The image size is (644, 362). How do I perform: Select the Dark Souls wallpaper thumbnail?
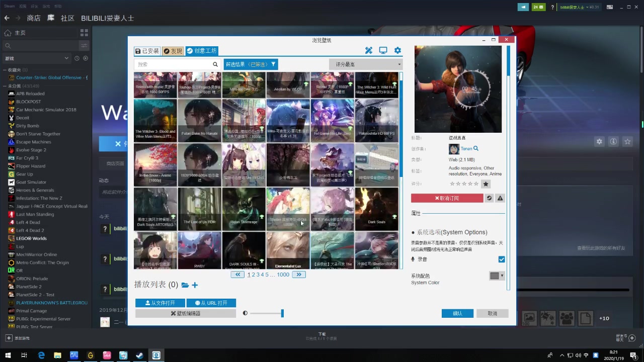[x=376, y=209]
